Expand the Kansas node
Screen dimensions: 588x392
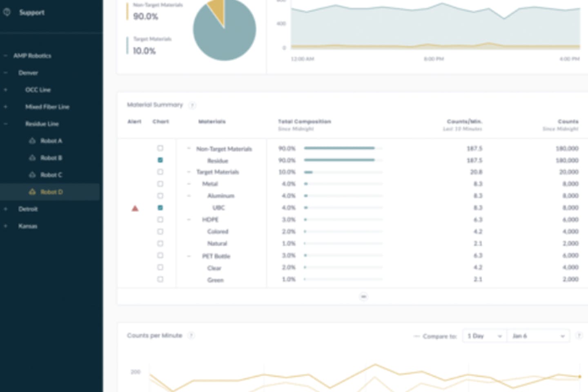click(x=6, y=226)
